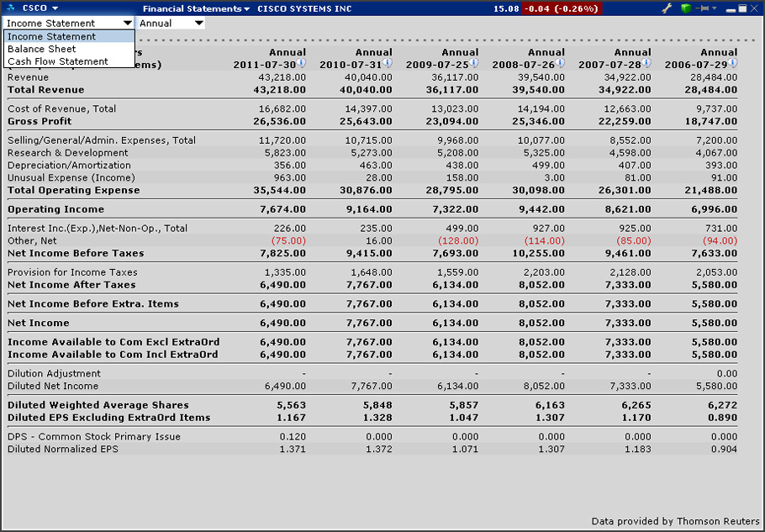Pin the Financial Statements window
The image size is (765, 532).
tap(704, 8)
